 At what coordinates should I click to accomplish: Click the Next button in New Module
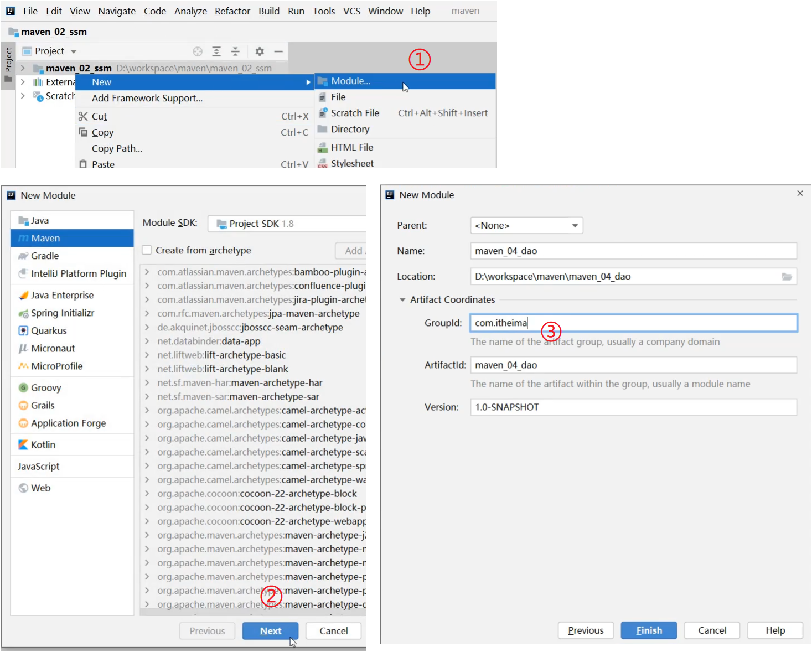(270, 631)
